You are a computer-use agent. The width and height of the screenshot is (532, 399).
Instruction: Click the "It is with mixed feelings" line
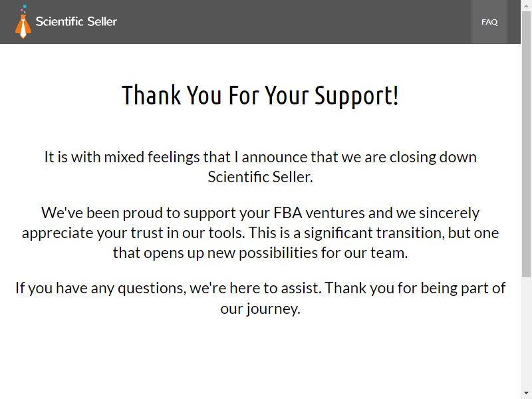coord(260,157)
